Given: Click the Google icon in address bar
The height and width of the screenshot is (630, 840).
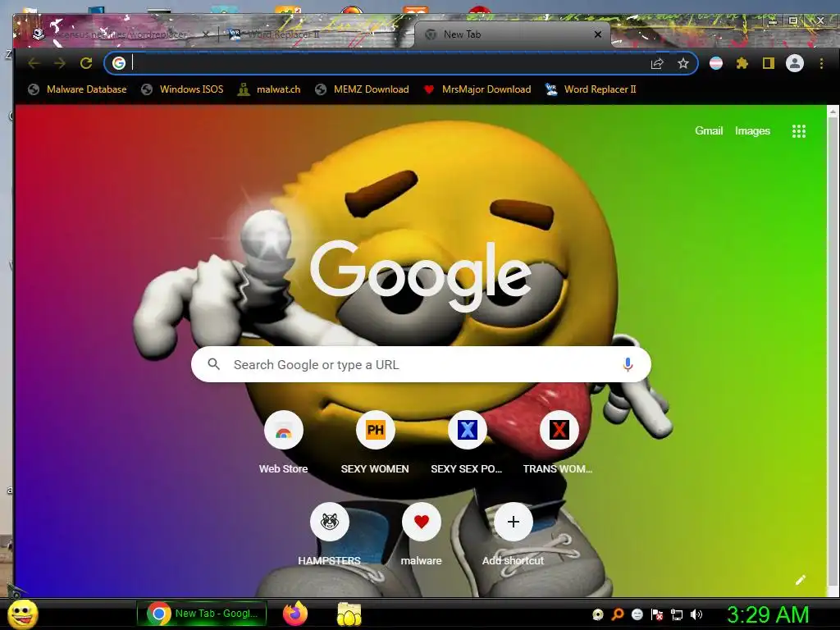Looking at the screenshot, I should [119, 63].
